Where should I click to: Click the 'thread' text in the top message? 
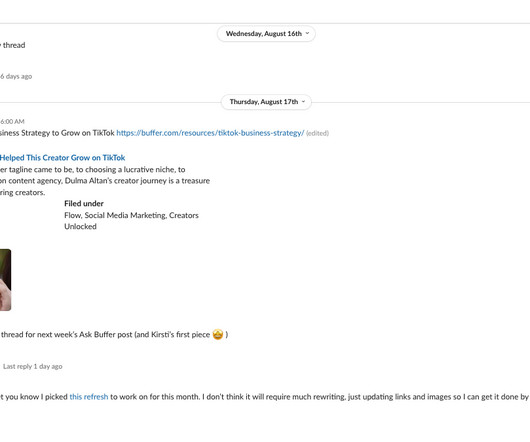14,45
